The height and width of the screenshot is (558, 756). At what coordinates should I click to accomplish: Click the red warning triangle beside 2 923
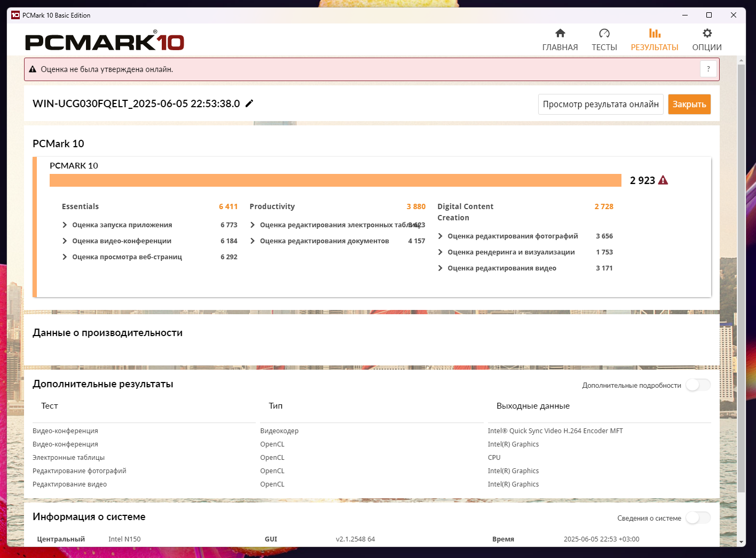[x=663, y=180]
